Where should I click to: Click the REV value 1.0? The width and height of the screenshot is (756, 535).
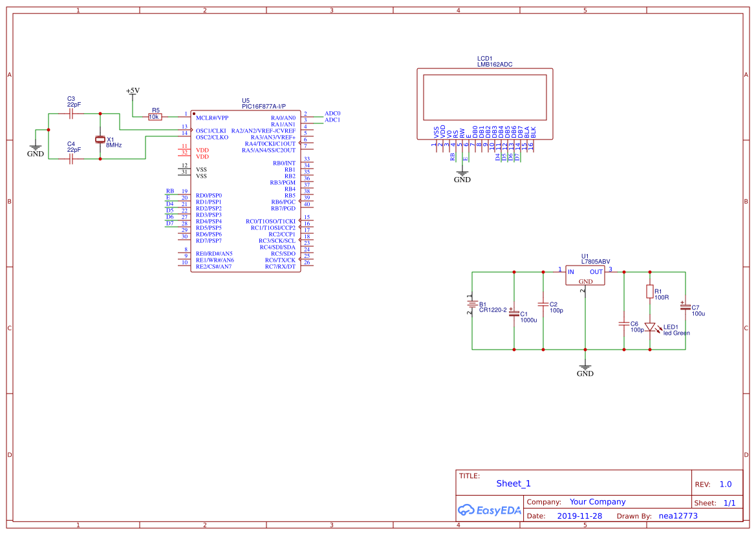click(x=725, y=485)
